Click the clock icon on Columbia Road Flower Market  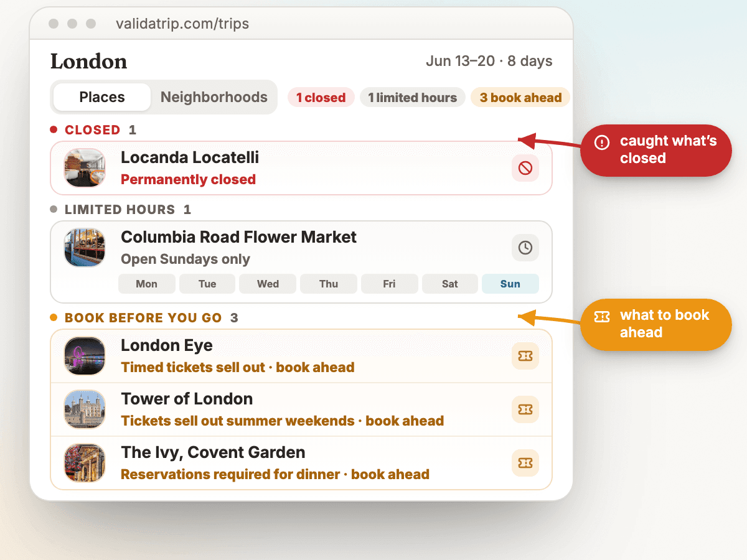(x=525, y=248)
